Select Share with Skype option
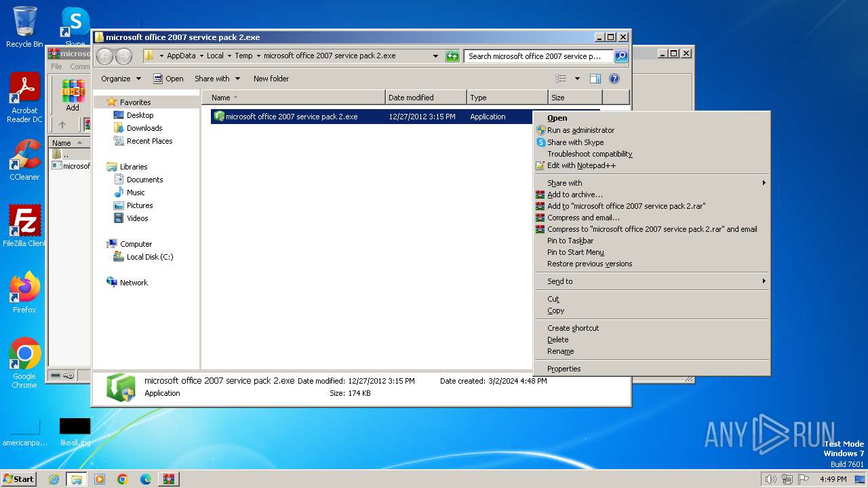This screenshot has height=488, width=868. 652,142
